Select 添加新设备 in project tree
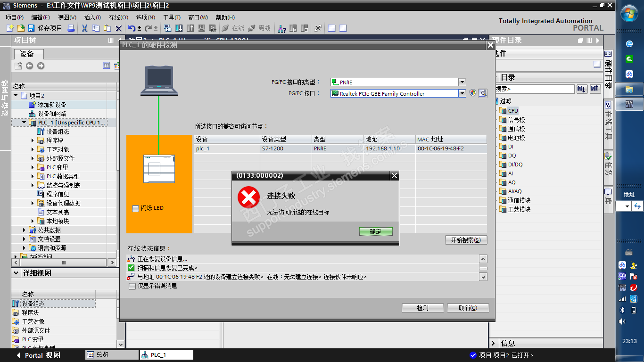 [52, 105]
